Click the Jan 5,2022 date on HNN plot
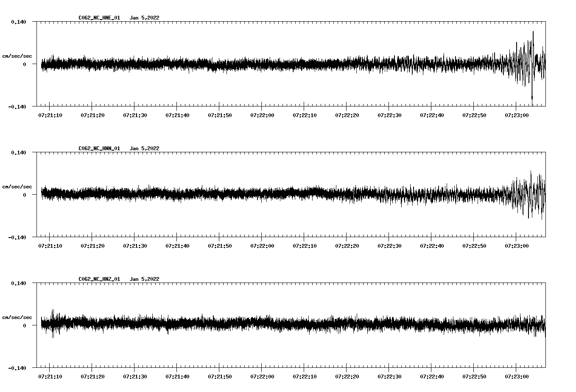576x392 pixels. pyautogui.click(x=145, y=148)
